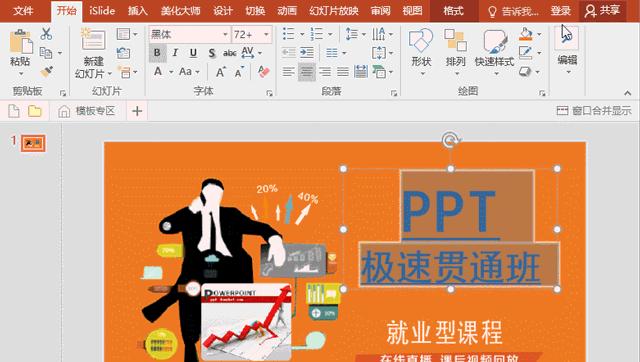Toggle Bold formatting

pyautogui.click(x=157, y=53)
